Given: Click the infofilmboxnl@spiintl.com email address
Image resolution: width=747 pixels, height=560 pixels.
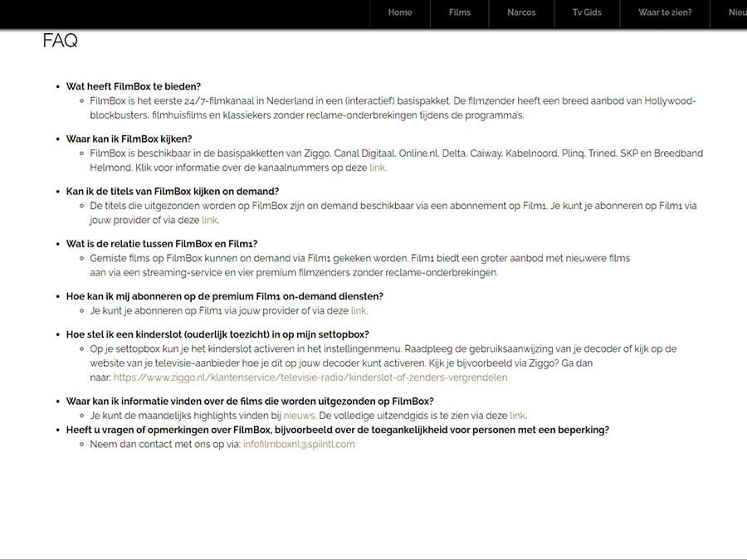Looking at the screenshot, I should 299,444.
